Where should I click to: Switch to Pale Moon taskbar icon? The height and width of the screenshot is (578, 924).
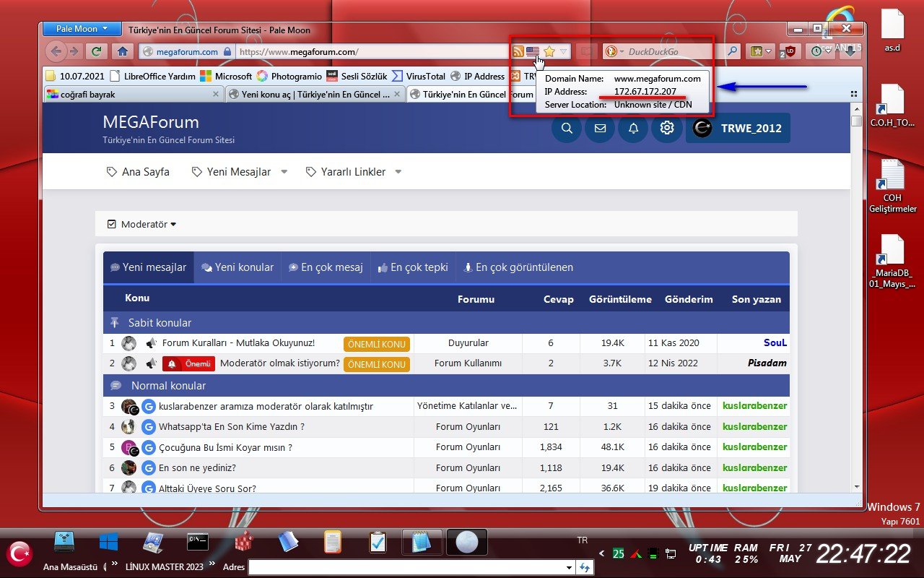click(x=467, y=542)
